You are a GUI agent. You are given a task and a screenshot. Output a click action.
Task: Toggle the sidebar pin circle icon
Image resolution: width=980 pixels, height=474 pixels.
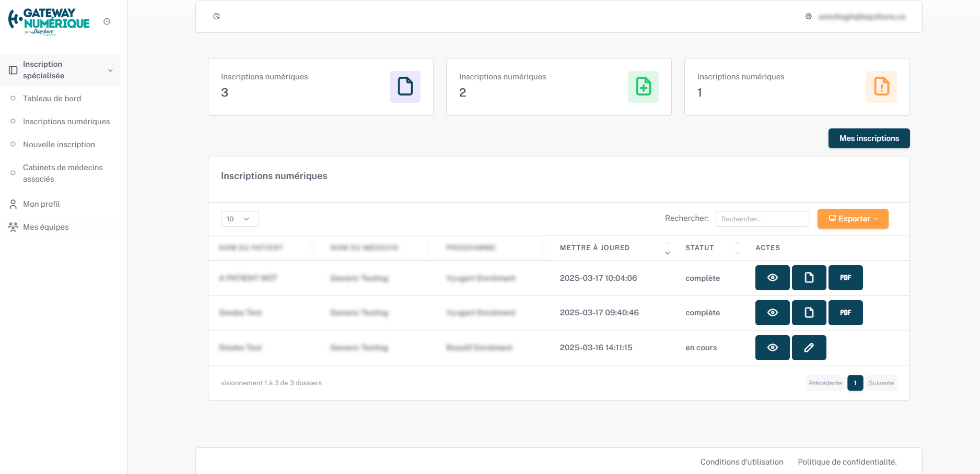[107, 21]
